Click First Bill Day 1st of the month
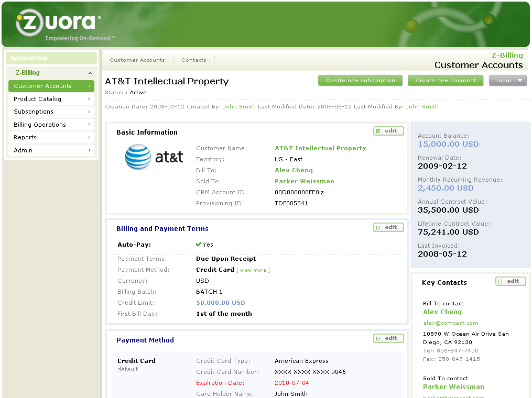Screen dimensions: 532x398 224,314
